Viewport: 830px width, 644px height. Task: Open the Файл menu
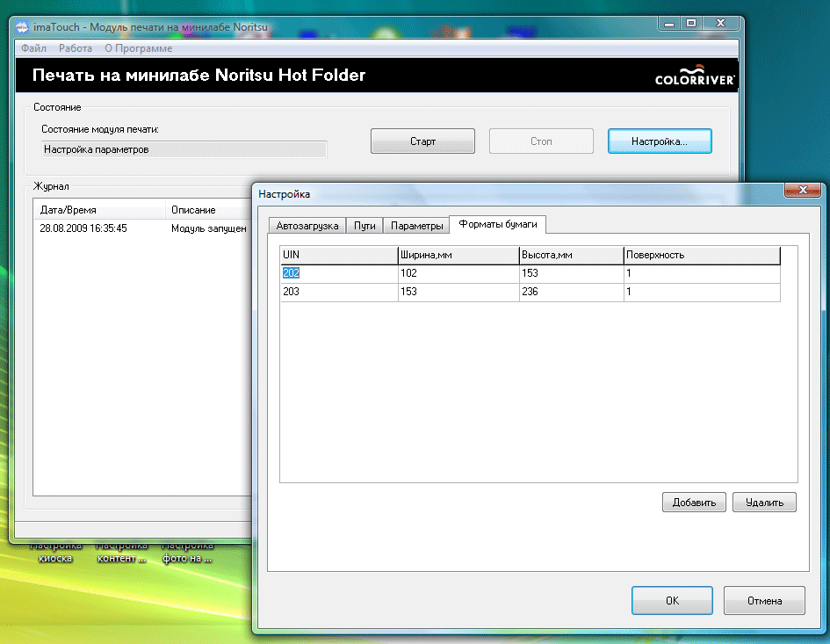[33, 48]
